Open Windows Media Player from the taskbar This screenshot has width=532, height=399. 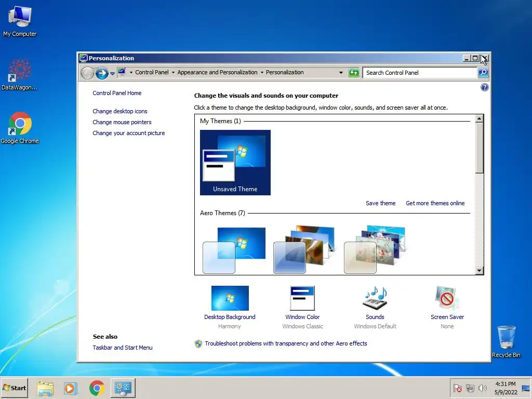tap(71, 388)
